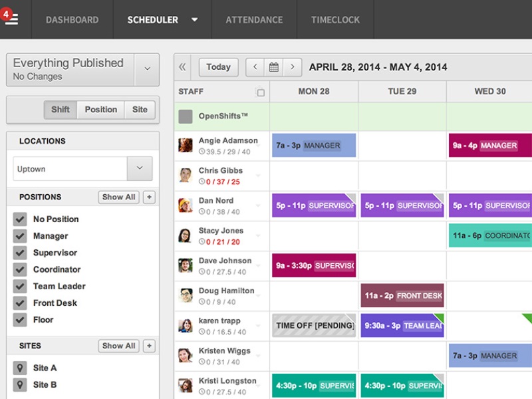Toggle the Front Desk position checkbox
The image size is (532, 399).
(x=20, y=303)
